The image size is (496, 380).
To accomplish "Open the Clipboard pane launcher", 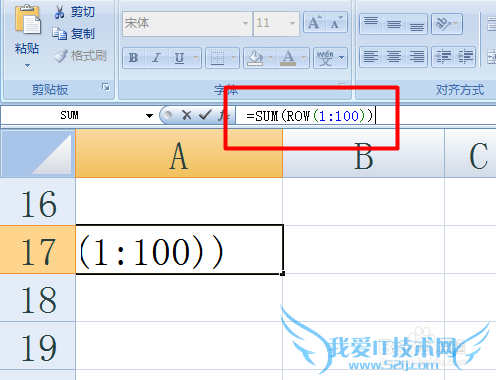I will [x=106, y=87].
